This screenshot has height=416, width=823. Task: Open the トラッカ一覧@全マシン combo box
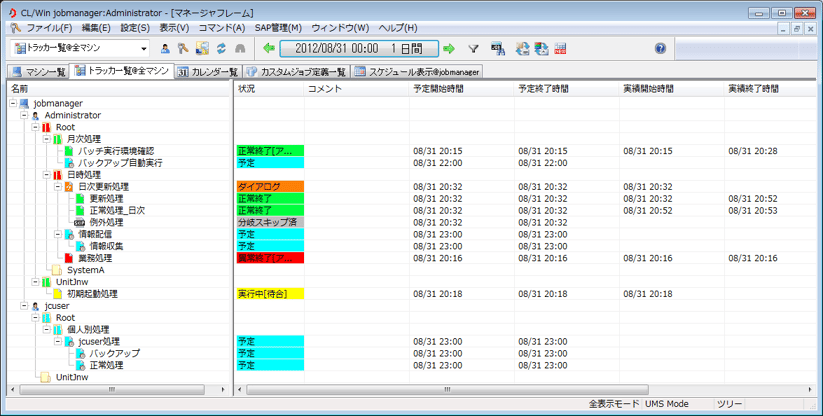click(80, 48)
